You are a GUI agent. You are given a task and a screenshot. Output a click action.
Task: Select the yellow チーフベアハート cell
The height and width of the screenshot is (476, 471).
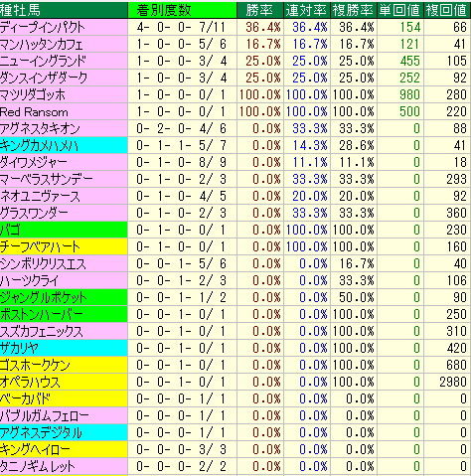pos(64,246)
